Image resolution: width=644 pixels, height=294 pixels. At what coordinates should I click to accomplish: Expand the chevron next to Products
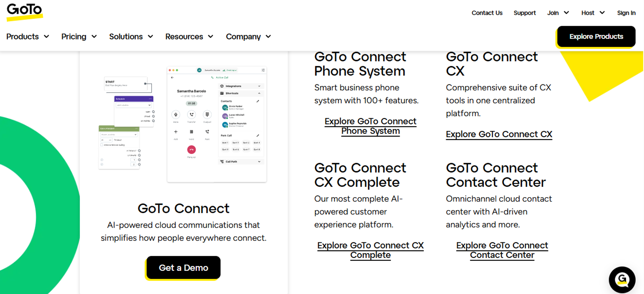pos(47,36)
